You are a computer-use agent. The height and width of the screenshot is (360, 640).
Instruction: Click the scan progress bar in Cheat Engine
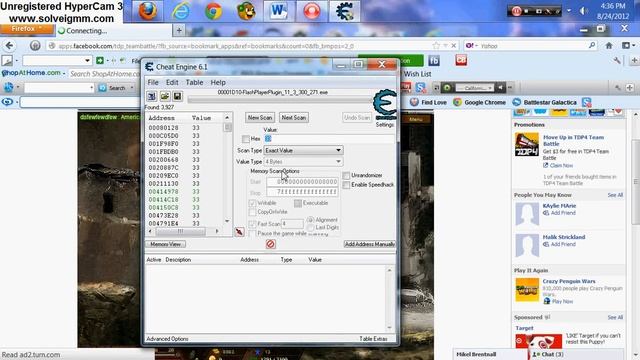280,100
